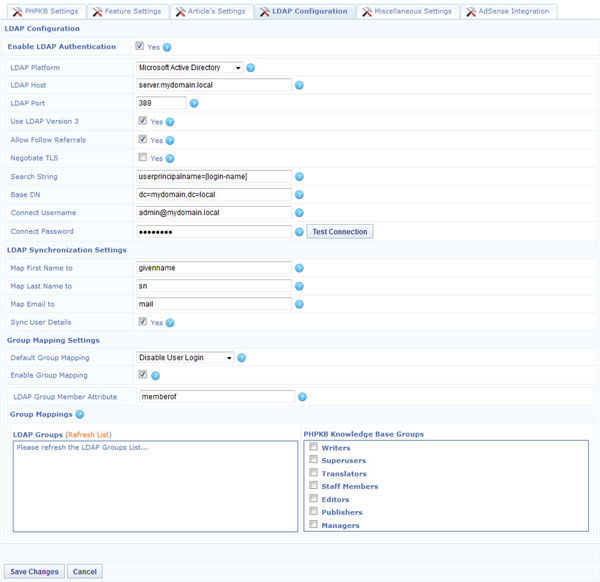Click help icon for Map Email to

(299, 304)
